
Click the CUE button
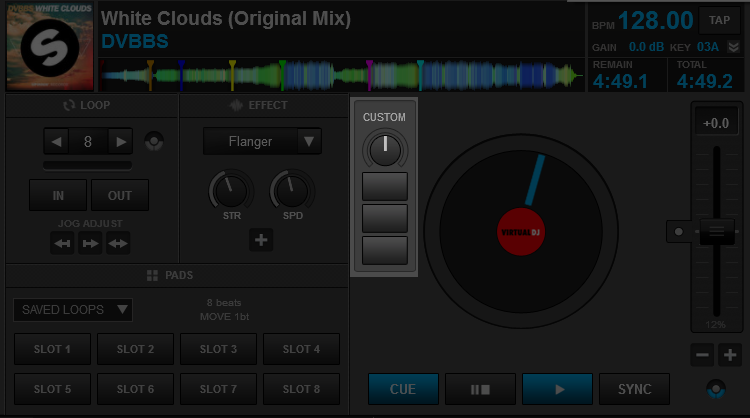click(x=403, y=389)
